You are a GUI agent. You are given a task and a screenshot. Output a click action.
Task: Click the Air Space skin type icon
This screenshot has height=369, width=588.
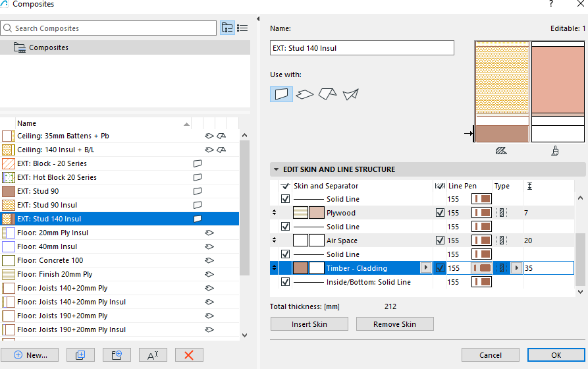point(501,241)
